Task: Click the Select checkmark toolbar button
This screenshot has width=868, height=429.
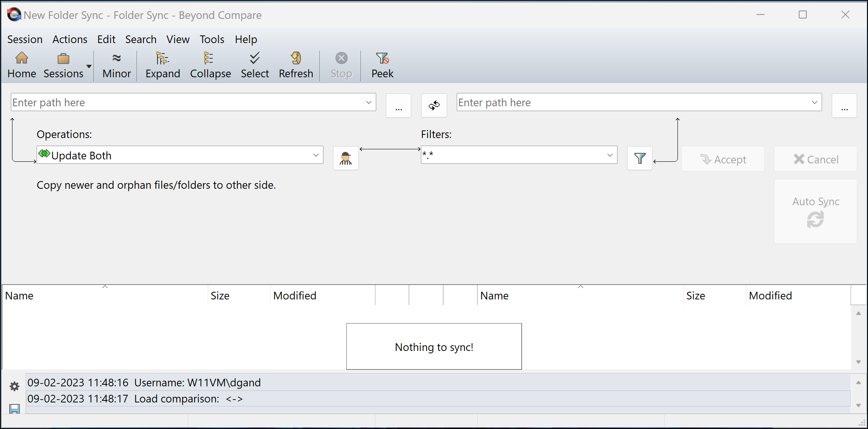Action: (x=255, y=66)
